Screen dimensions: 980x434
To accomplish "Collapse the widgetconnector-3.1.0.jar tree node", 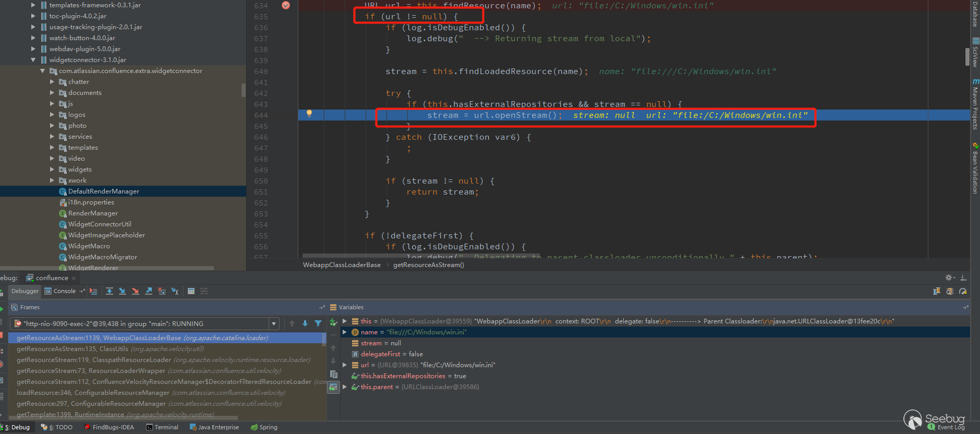I will click(x=33, y=60).
